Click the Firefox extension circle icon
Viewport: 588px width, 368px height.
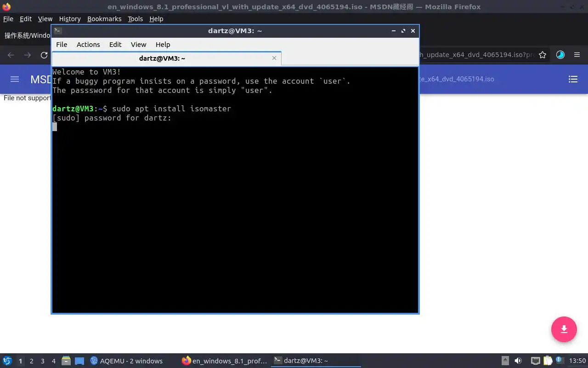click(x=560, y=55)
